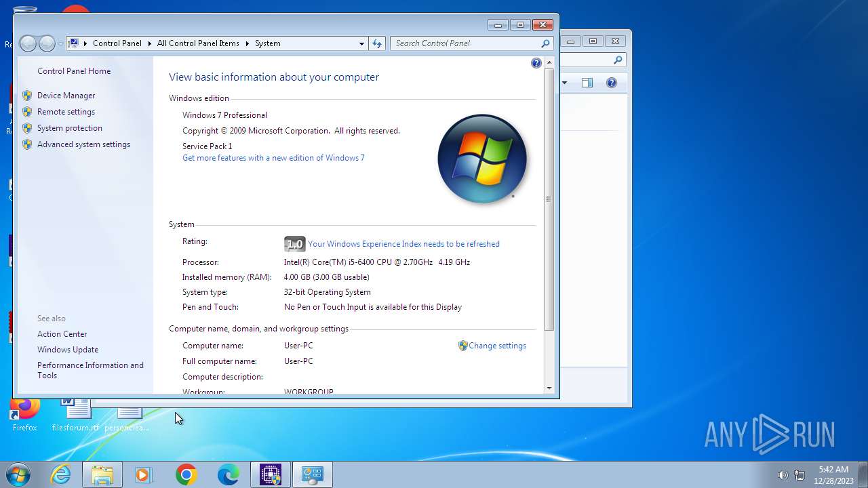Select Control Panel in the breadcrumb
Image resolution: width=868 pixels, height=488 pixels.
pyautogui.click(x=117, y=43)
